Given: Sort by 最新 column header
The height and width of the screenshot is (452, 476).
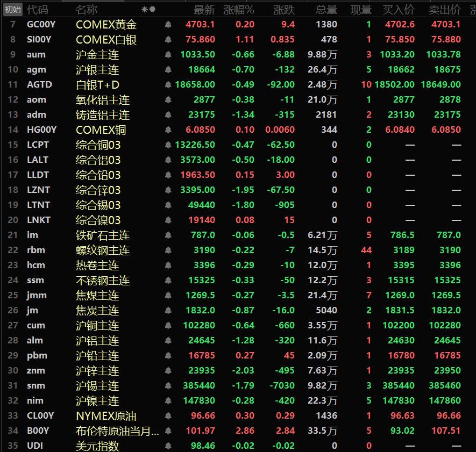Looking at the screenshot, I should click(x=204, y=10).
